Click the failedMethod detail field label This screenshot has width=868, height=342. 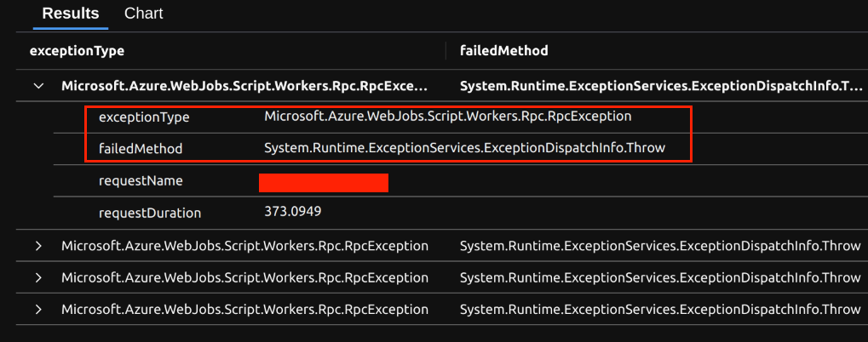tap(141, 149)
